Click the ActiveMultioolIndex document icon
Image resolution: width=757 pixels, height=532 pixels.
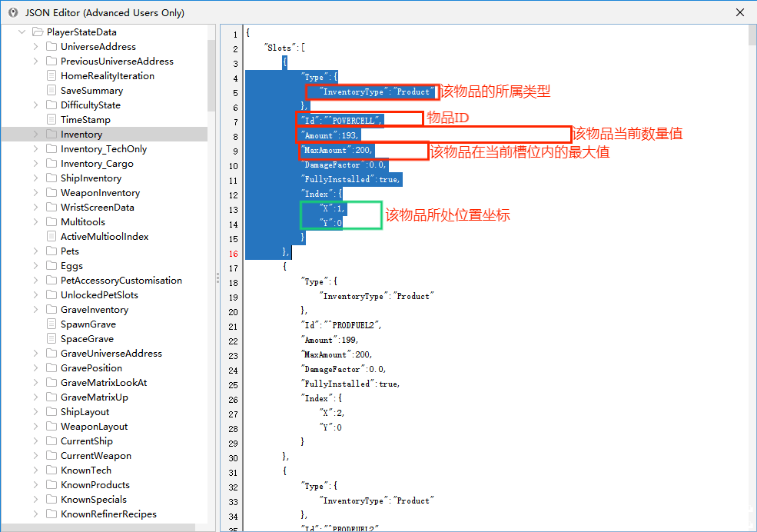coord(51,237)
